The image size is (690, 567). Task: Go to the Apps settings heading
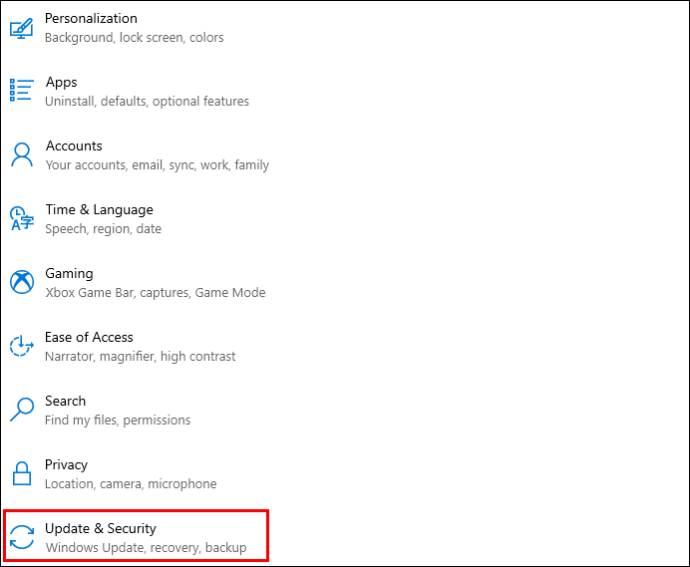62,83
